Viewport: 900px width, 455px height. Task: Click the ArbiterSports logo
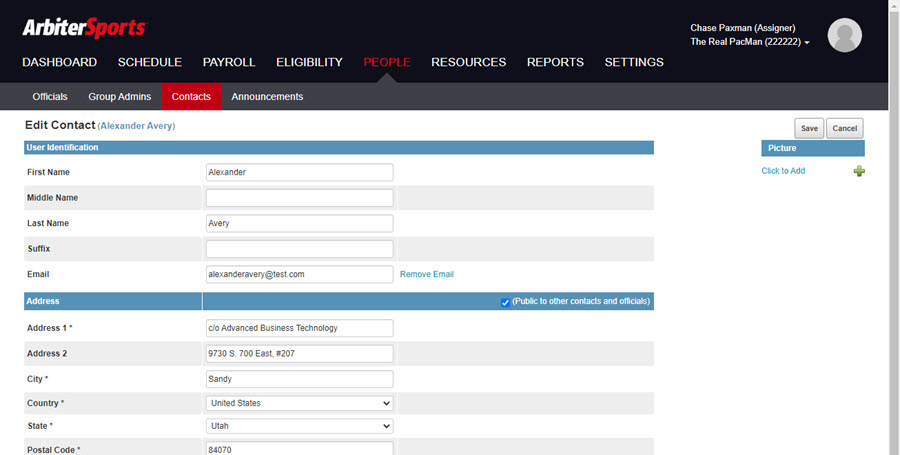(84, 28)
